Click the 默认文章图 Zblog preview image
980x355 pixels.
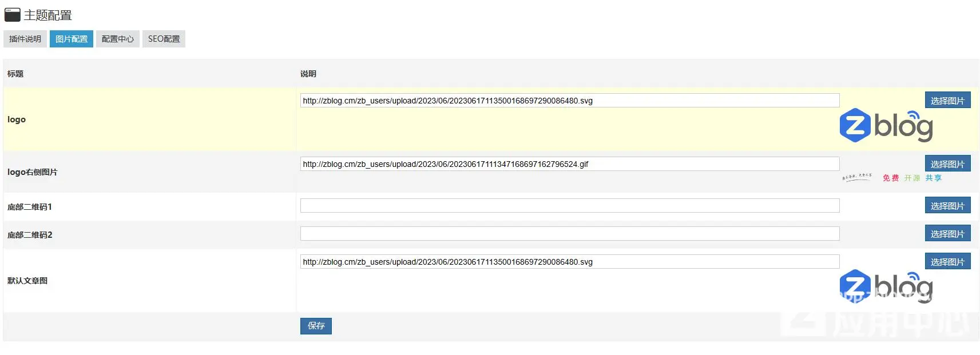tap(886, 286)
